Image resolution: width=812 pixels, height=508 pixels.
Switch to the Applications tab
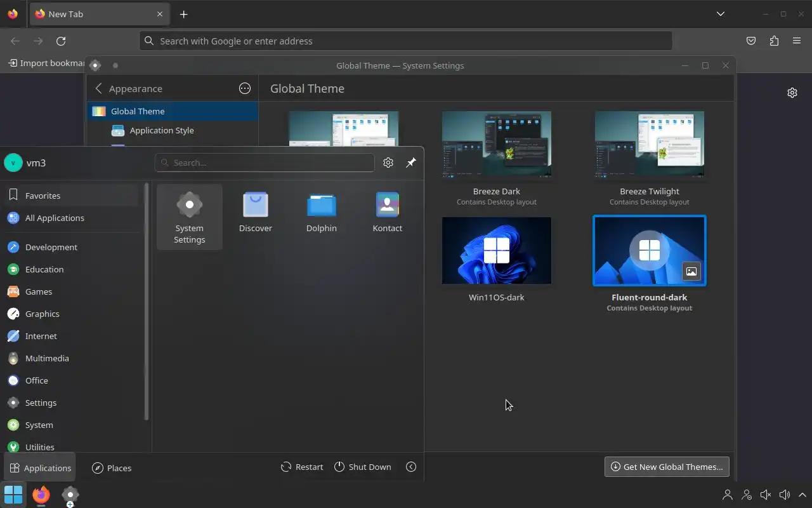40,468
